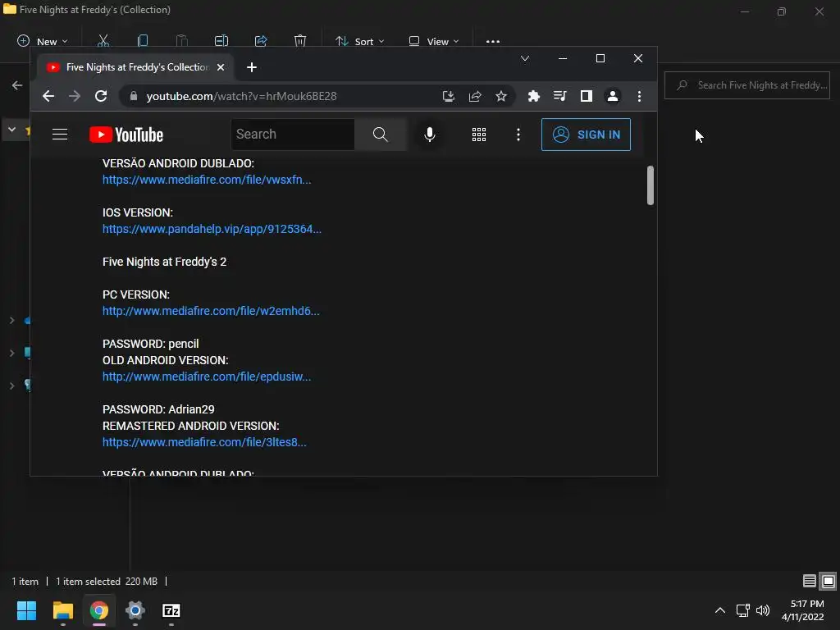Click the YouTube search magnifier button
The width and height of the screenshot is (840, 630).
(381, 135)
